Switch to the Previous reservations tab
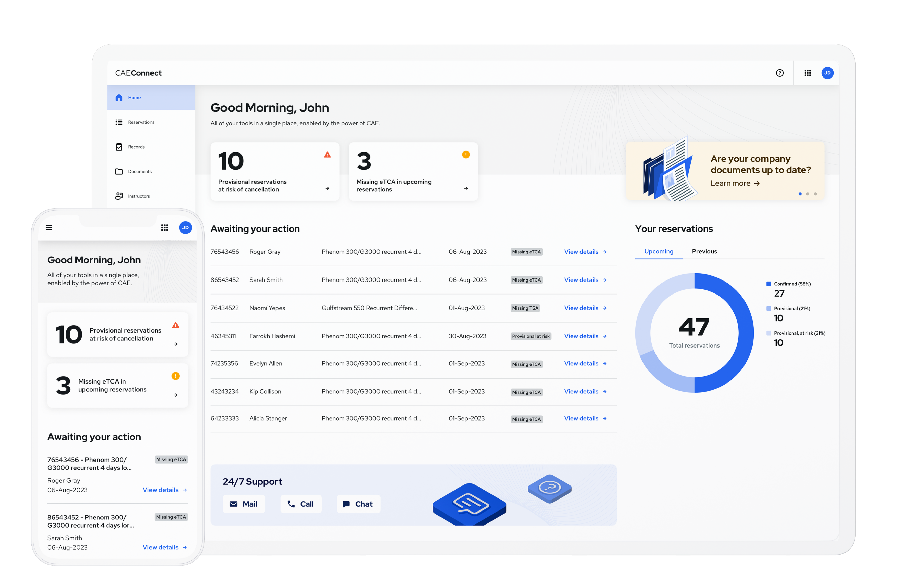 (x=704, y=251)
